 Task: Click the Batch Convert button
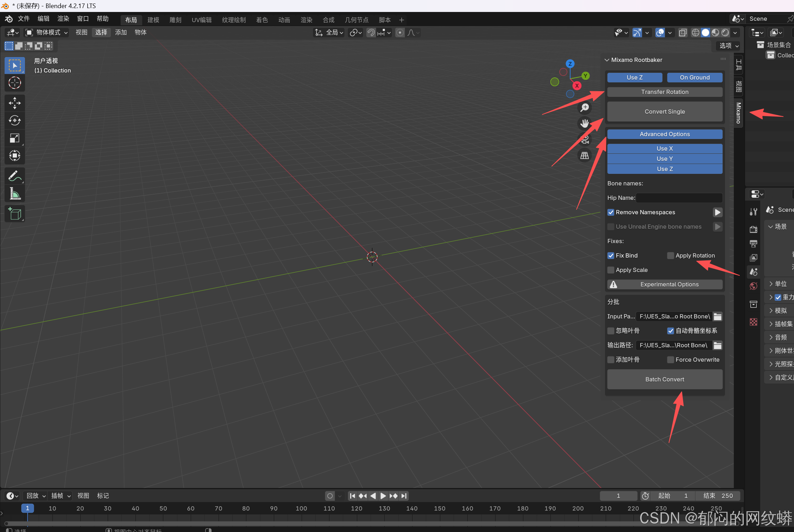tap(664, 379)
